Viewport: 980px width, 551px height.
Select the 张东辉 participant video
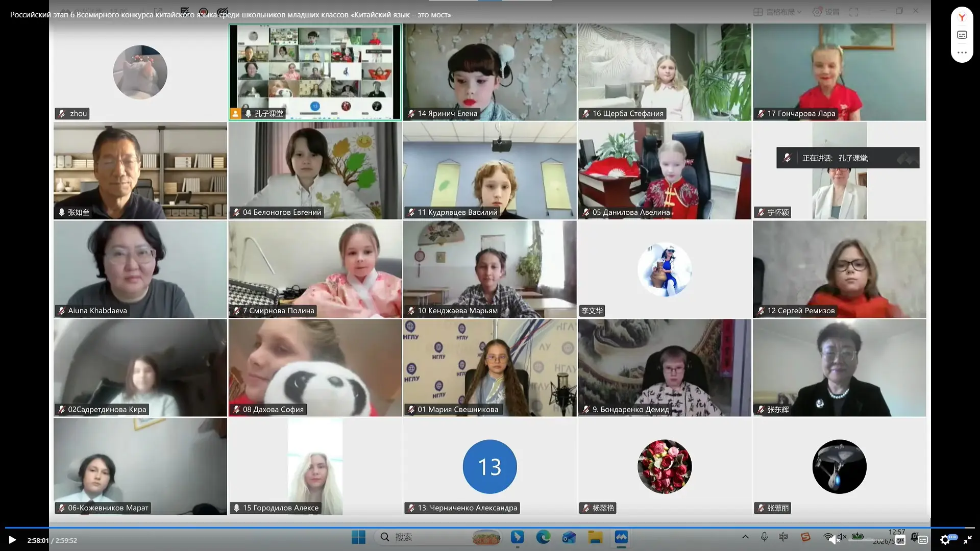839,367
